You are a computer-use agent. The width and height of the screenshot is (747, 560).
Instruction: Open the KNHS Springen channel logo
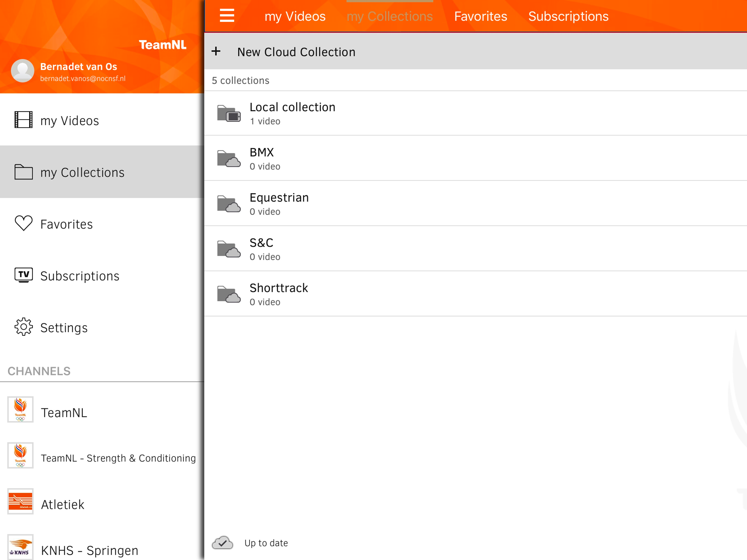tap(20, 547)
